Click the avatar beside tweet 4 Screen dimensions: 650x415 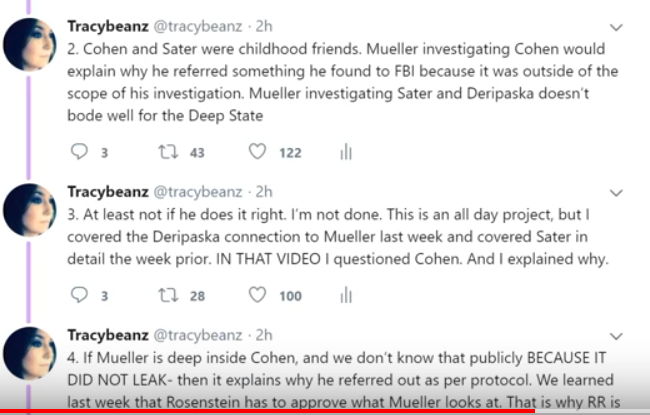(31, 355)
